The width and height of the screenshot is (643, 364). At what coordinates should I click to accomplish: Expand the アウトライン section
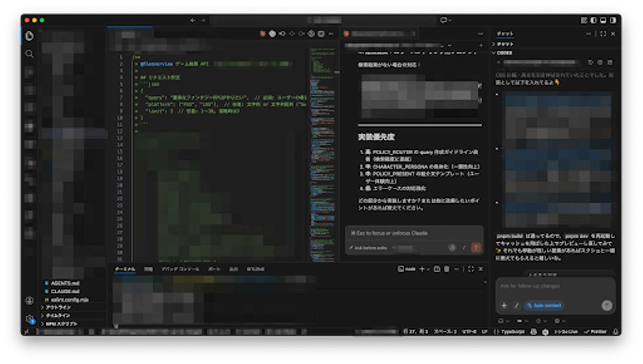(58, 307)
